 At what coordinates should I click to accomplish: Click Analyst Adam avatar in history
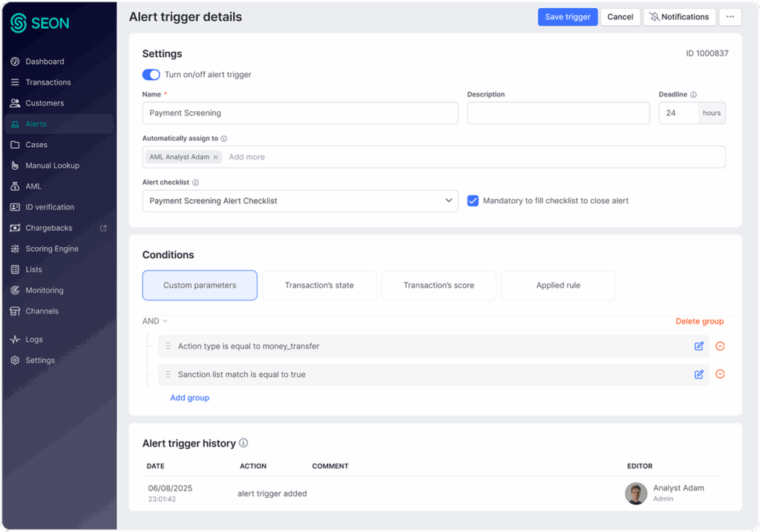tap(636, 493)
